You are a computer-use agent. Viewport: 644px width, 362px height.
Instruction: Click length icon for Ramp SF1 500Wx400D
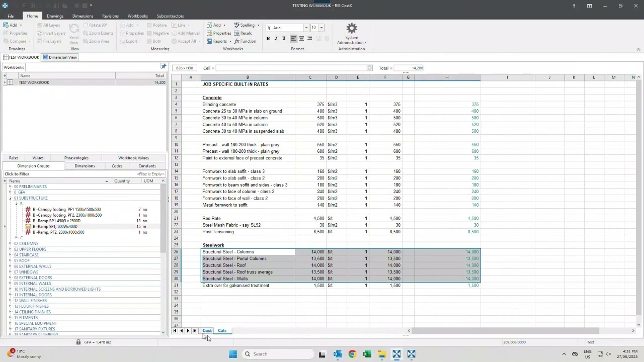coord(29,227)
